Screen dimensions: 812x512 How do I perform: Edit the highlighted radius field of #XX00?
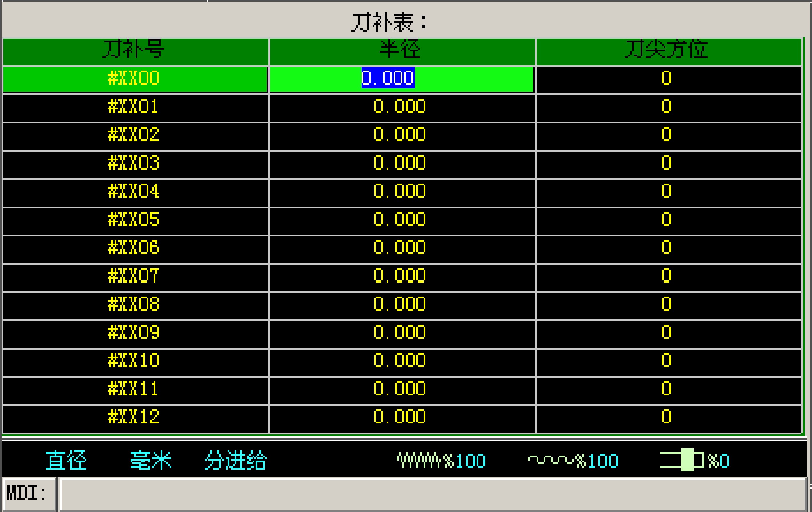coord(402,80)
